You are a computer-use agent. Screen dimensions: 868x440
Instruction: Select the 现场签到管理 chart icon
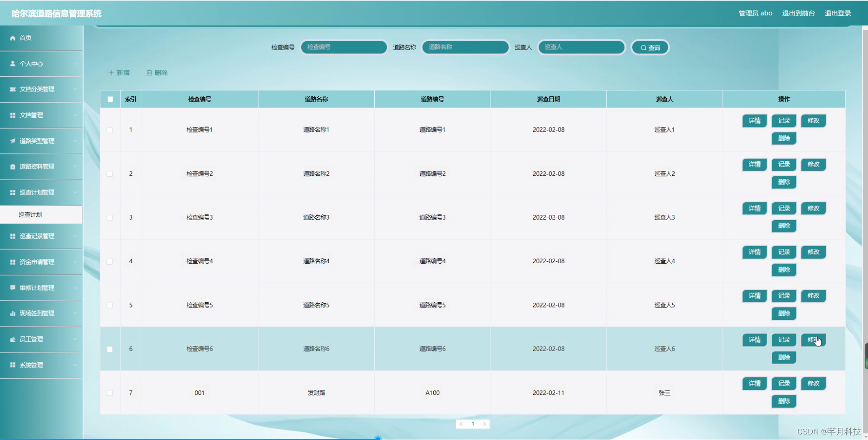[x=12, y=313]
